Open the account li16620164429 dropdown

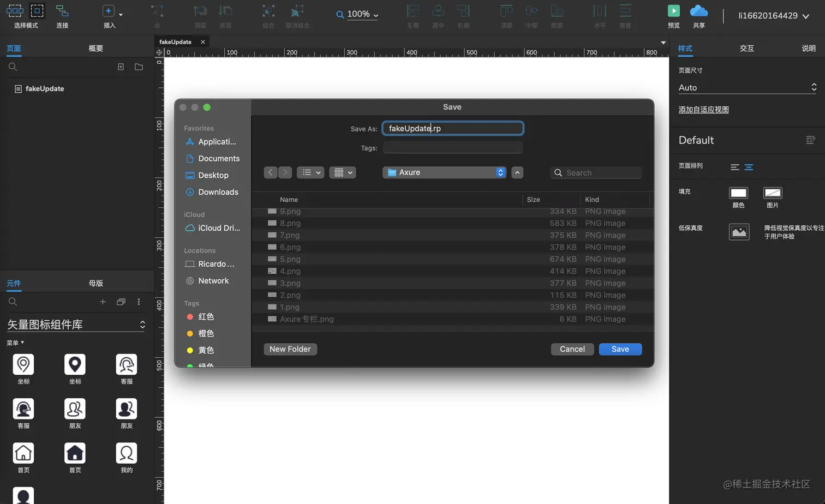pos(773,16)
